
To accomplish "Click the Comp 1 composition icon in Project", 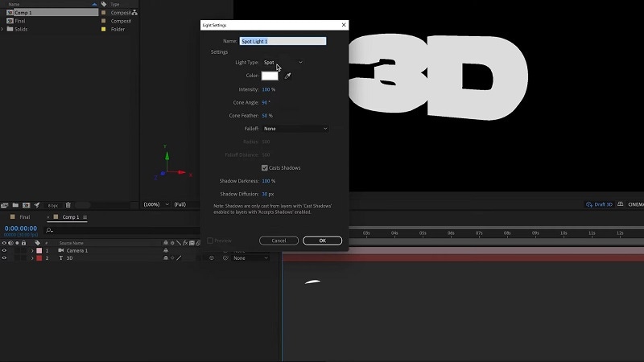I will [10, 13].
